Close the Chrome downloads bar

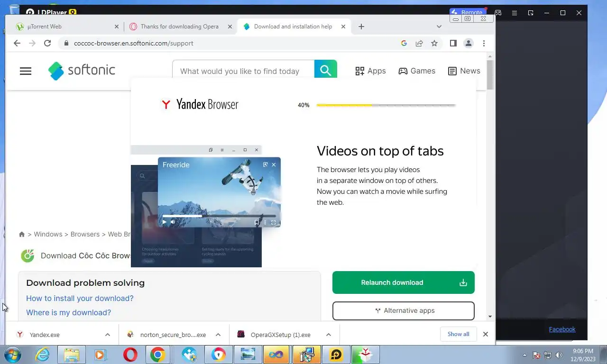pos(486,334)
